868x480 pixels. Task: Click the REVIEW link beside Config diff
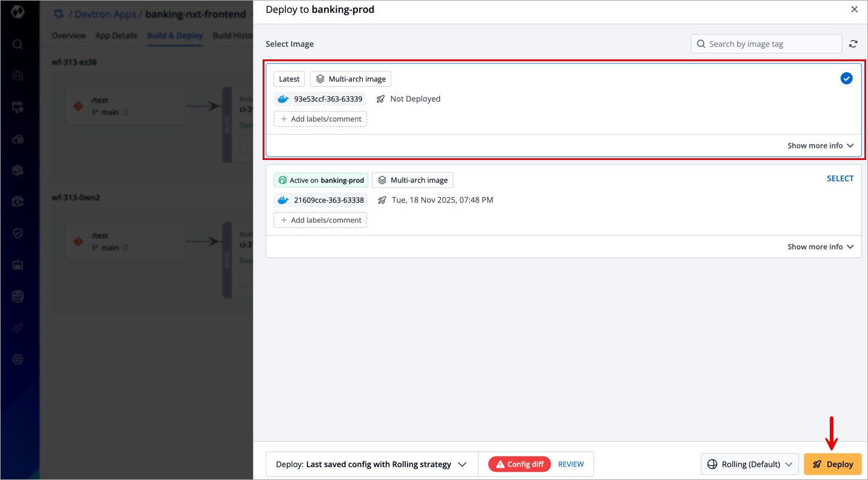[571, 464]
